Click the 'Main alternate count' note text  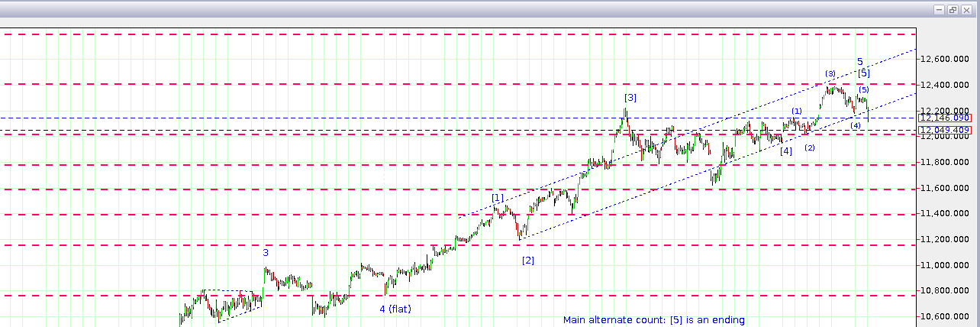click(654, 320)
